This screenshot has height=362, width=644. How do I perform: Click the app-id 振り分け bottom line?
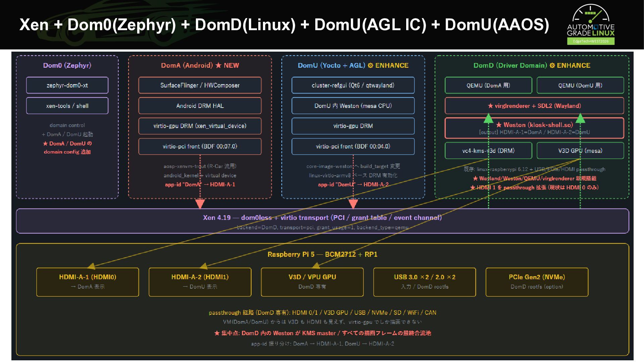(x=322, y=344)
